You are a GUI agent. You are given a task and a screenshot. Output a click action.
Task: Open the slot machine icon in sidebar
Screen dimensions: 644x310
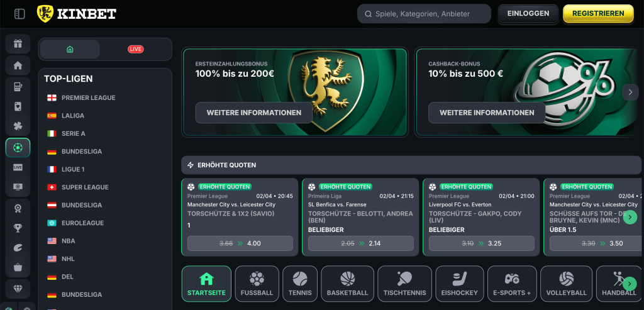pyautogui.click(x=18, y=87)
